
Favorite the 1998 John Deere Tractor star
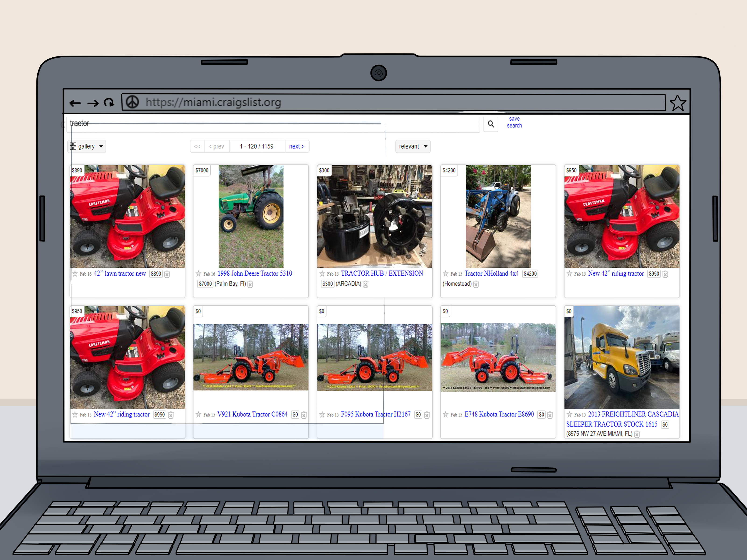click(x=198, y=274)
